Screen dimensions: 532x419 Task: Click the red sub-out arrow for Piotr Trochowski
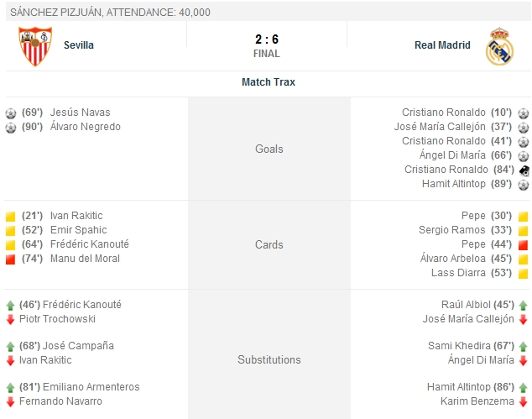tap(11, 320)
